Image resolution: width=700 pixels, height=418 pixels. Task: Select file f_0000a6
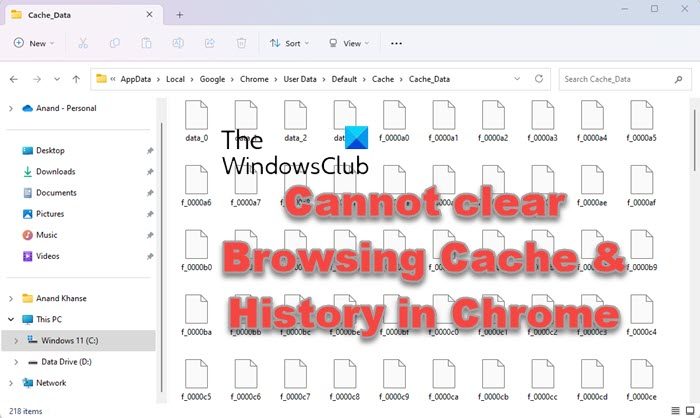(196, 186)
